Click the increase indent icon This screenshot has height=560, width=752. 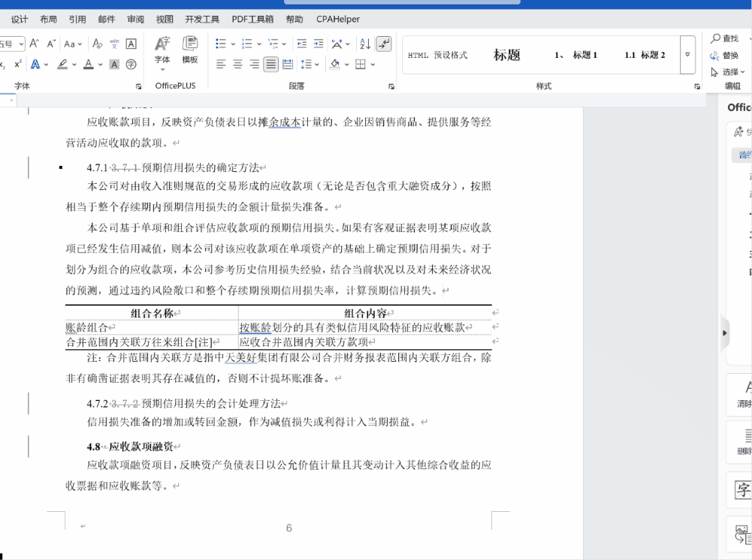(319, 44)
